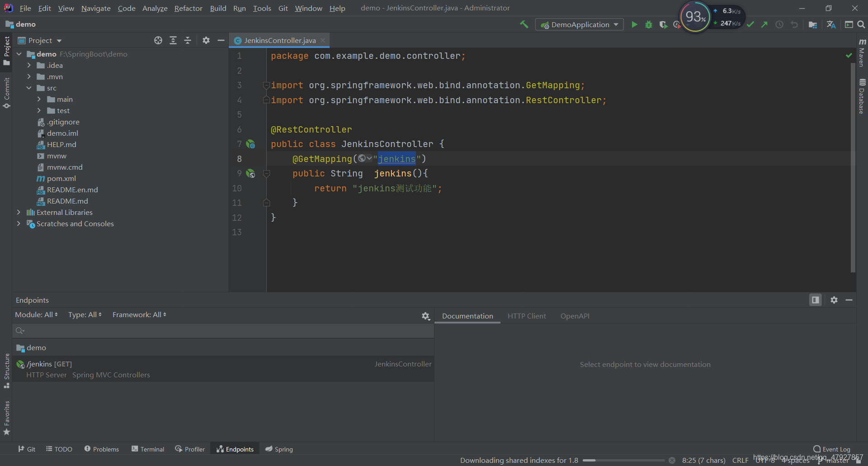Screen dimensions: 868x466
Task: Collapse all nodes in the Project panel
Action: point(188,40)
